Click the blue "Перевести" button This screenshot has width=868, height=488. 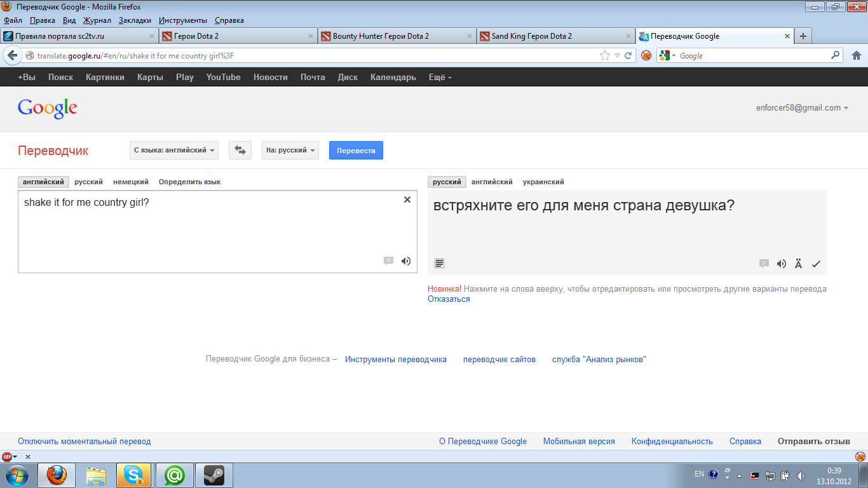tap(356, 151)
